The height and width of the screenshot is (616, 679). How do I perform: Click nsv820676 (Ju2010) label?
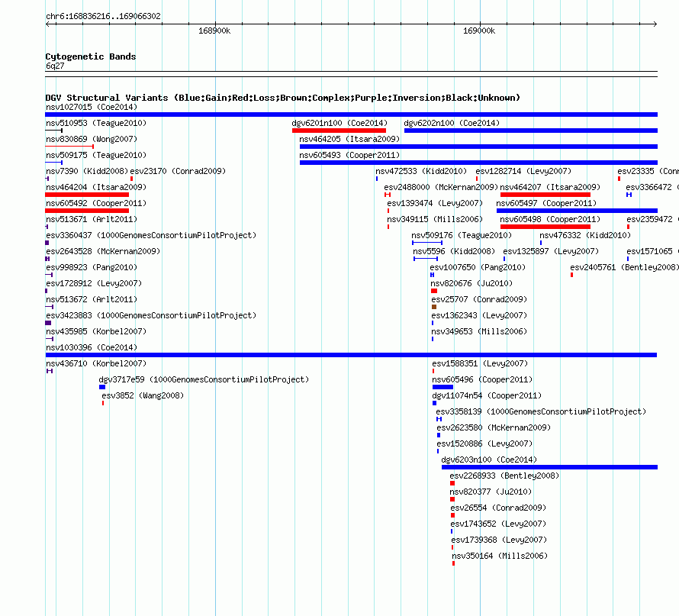pyautogui.click(x=471, y=283)
